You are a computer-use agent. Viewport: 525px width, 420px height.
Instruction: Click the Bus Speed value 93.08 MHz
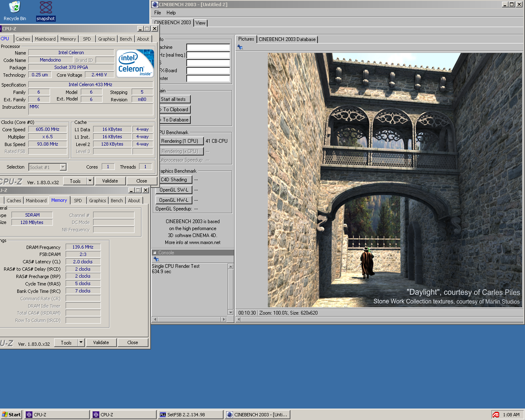[x=48, y=144]
